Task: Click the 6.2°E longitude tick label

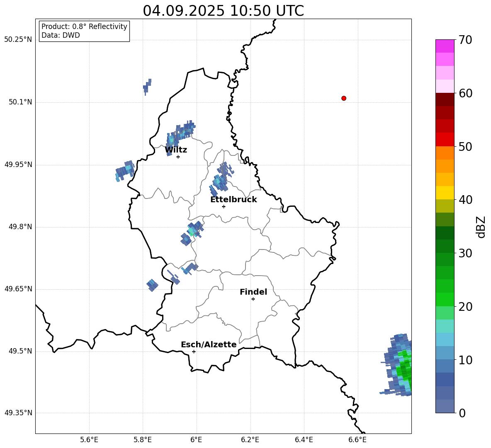Action: point(250,440)
